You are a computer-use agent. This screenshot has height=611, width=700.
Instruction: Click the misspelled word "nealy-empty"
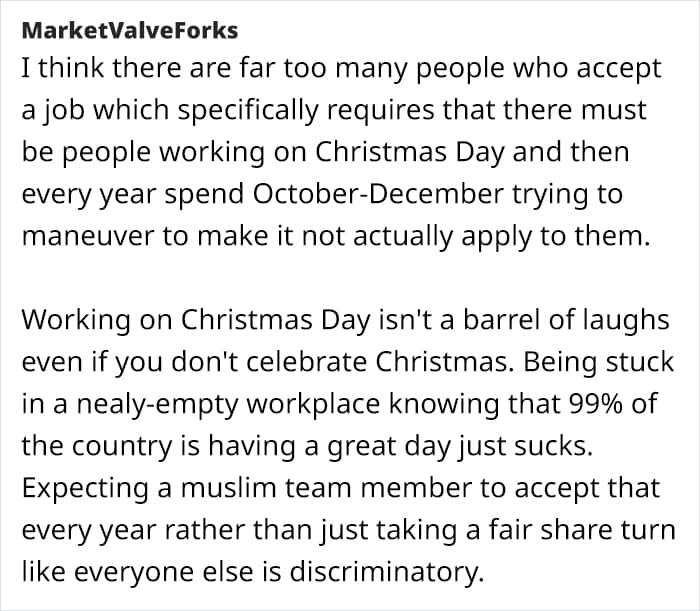(157, 403)
